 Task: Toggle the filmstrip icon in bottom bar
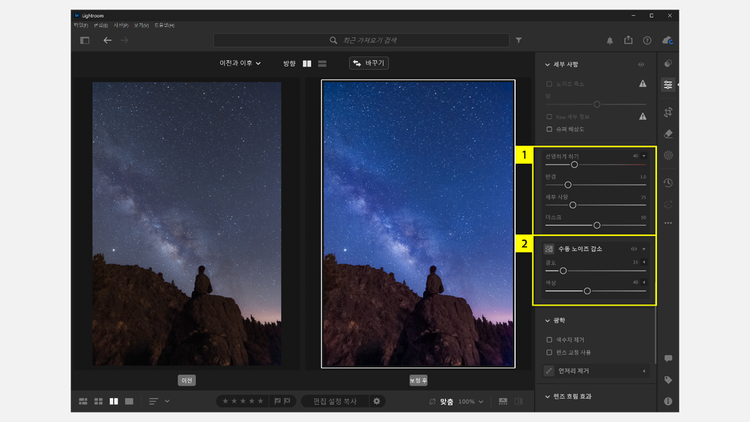tap(503, 401)
